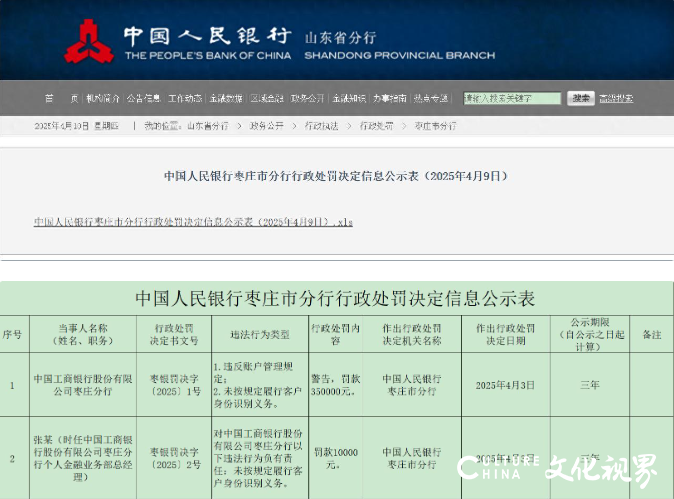This screenshot has height=499, width=674.
Task: Select row 2 violation cell 对中国工商银行股份有限公司枣庄分行
Action: (x=258, y=459)
